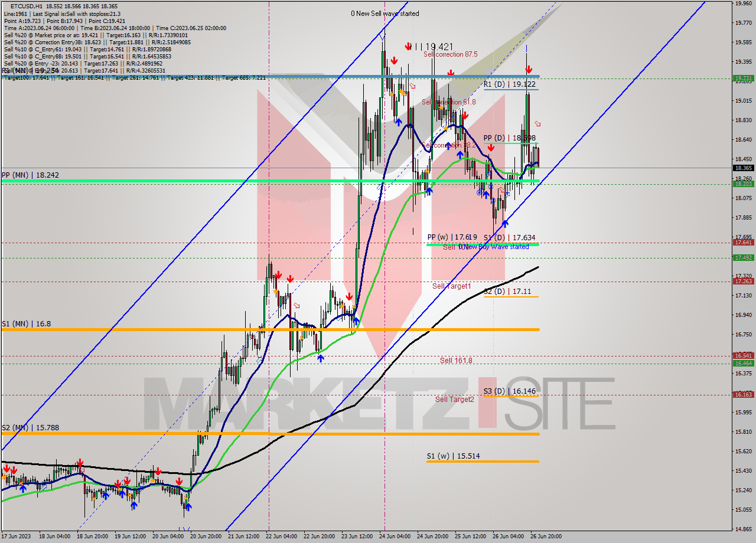Click the 'Entry -23: 20.143' line
The width and height of the screenshot is (756, 543).
[83, 63]
